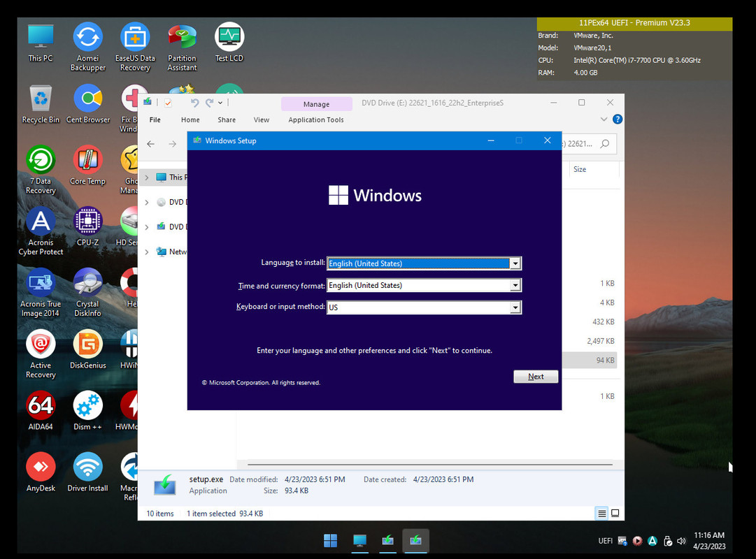756x559 pixels.
Task: Go forward in Explorer navigation
Action: click(172, 144)
